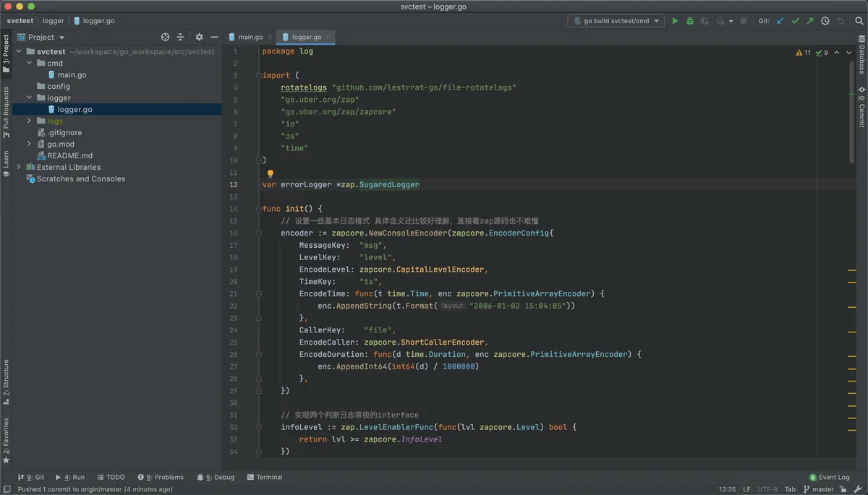Select README.md in the project tree

pyautogui.click(x=69, y=155)
